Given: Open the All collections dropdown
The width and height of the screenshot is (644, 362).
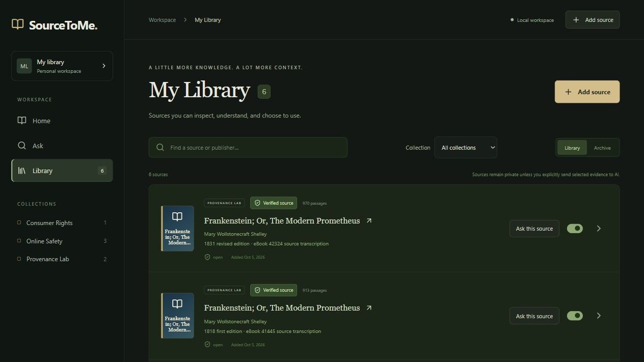Looking at the screenshot, I should (466, 148).
